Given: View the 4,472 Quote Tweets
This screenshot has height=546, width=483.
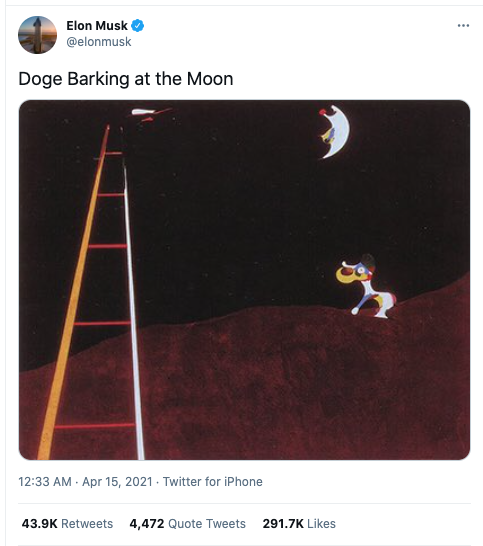Looking at the screenshot, I should pos(187,524).
